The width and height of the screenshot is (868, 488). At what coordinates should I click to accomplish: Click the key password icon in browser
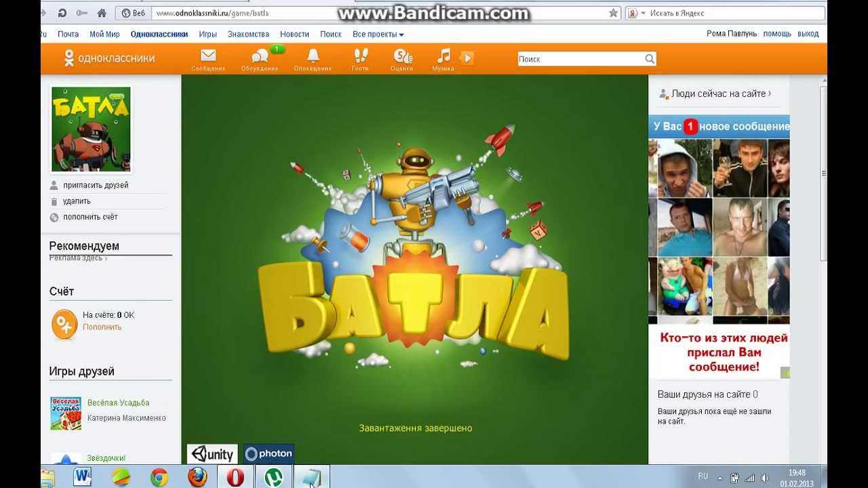coord(81,13)
